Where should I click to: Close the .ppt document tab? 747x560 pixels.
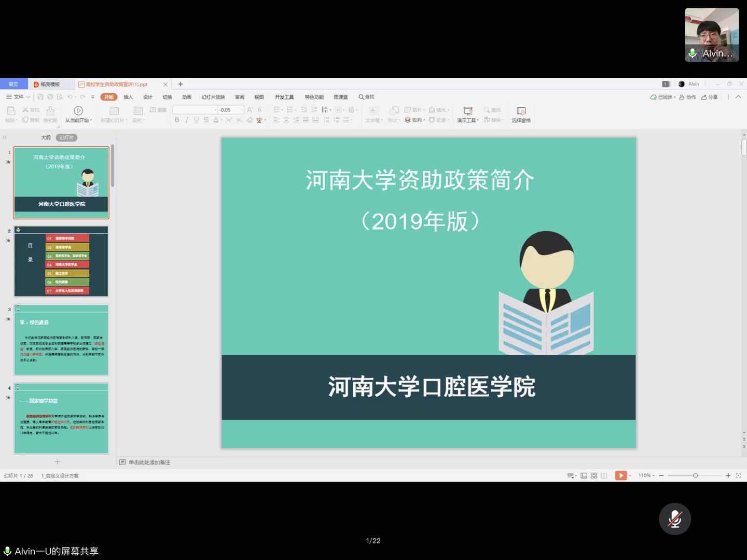(x=165, y=84)
